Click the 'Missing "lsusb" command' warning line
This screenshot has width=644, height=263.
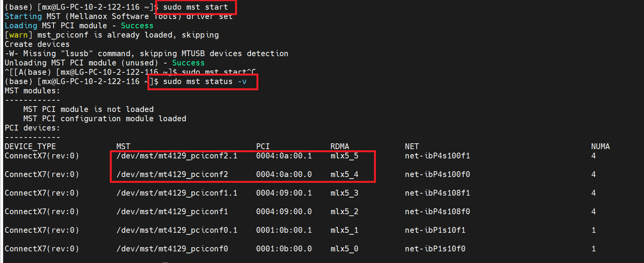[147, 54]
